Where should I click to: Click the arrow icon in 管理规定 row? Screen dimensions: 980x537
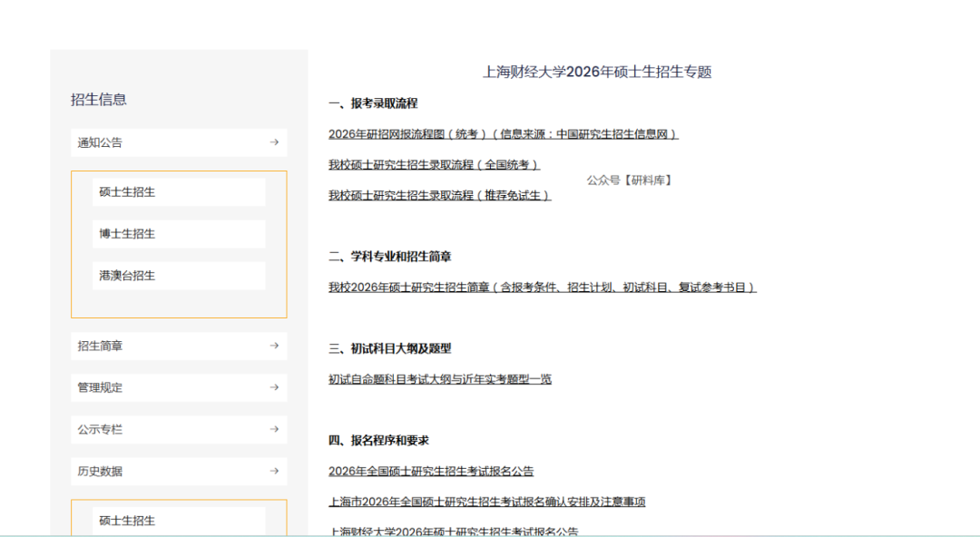[273, 387]
